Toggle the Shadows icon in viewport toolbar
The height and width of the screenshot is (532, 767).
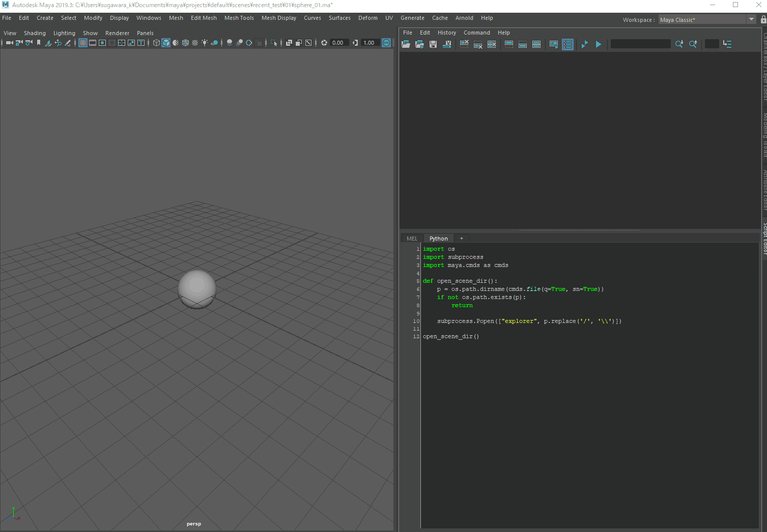tap(214, 43)
